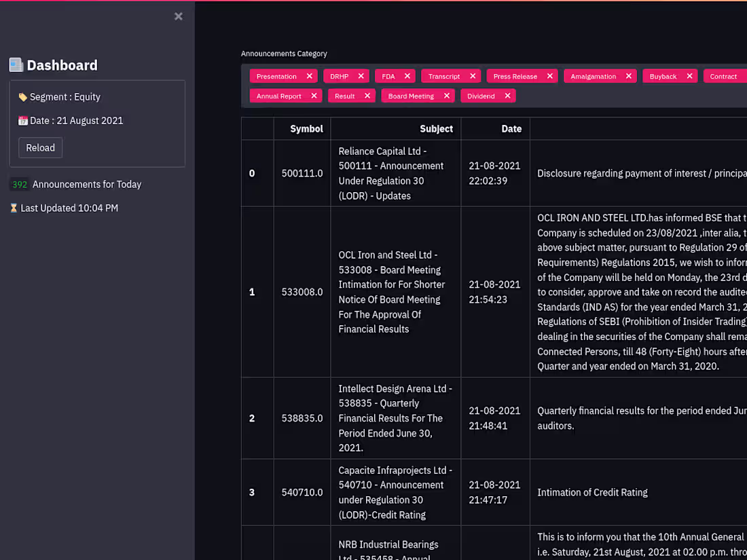The image size is (747, 560).
Task: Remove the Result category tag
Action: [x=367, y=96]
